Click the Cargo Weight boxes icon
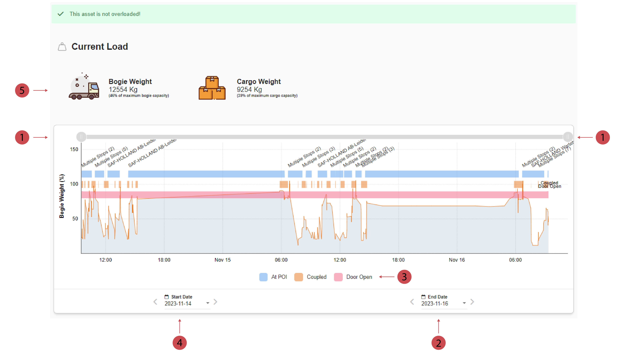The width and height of the screenshot is (627, 364). point(212,88)
